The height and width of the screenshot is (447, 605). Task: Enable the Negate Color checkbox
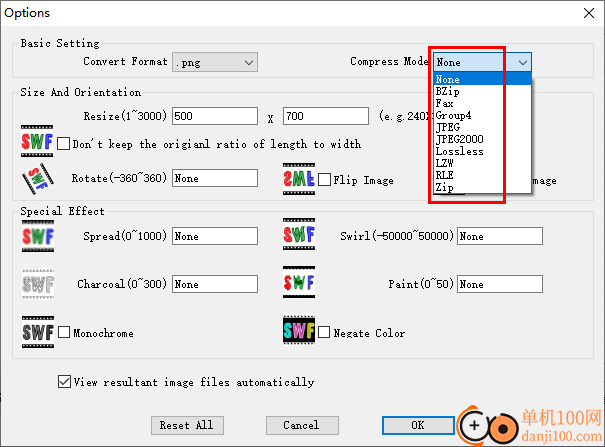coord(324,332)
